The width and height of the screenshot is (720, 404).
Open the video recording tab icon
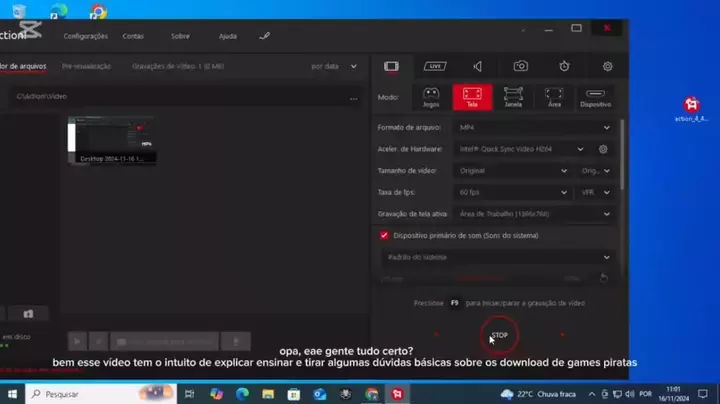pos(391,66)
